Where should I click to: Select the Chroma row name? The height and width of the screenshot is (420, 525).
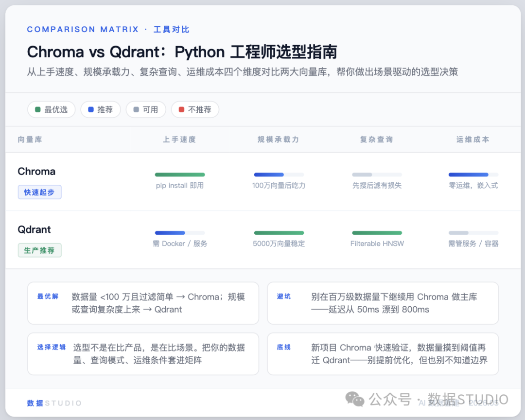pyautogui.click(x=36, y=172)
